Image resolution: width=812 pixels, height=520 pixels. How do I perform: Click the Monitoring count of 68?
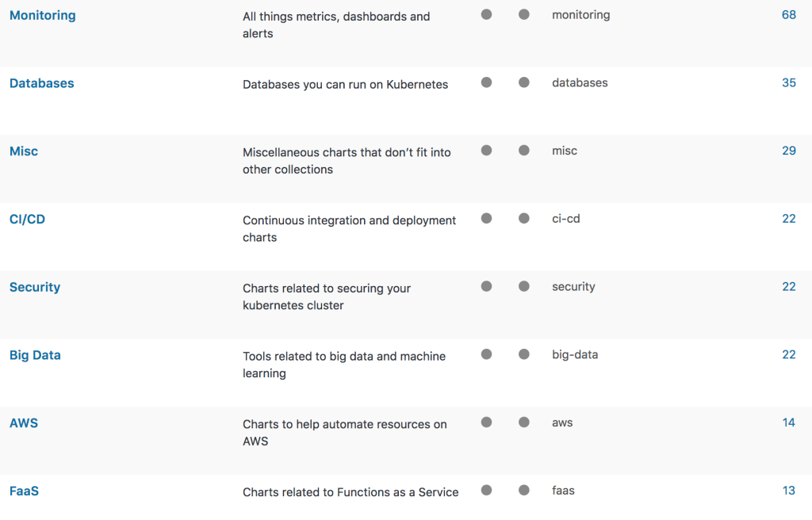click(x=789, y=15)
